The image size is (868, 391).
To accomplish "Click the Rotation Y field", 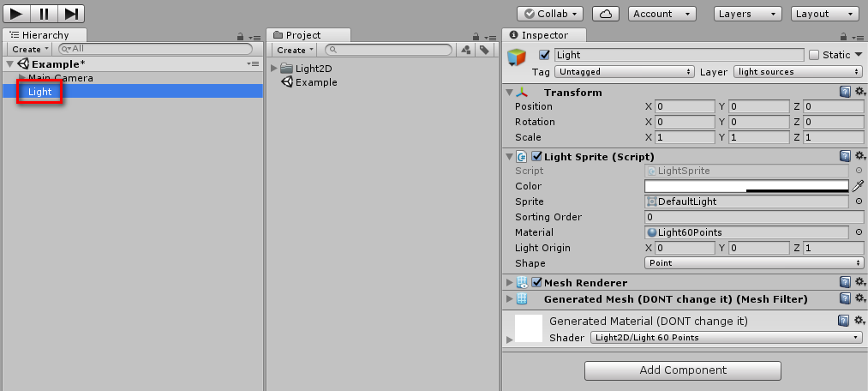I will click(759, 122).
